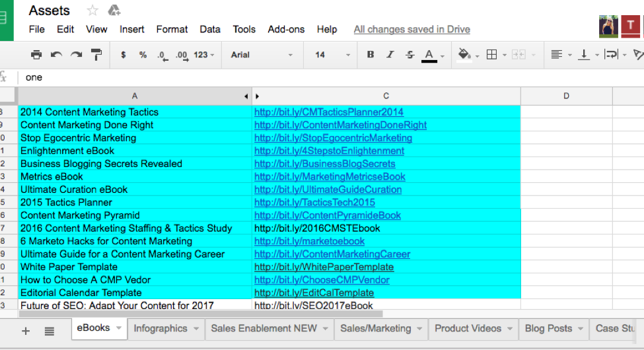Select the paint format roller icon
Screen dimensions: 644x350
(x=96, y=55)
